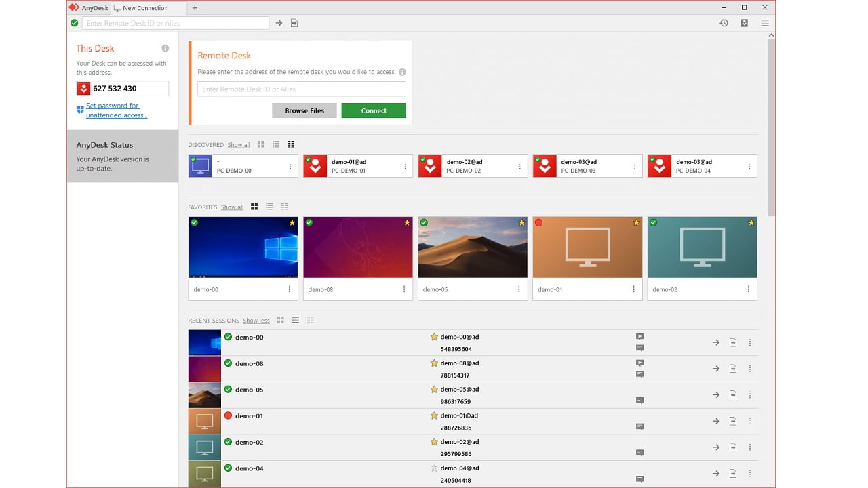Open the demo-02 recent session options menu
Screen dimensions: 868x488
click(x=750, y=447)
